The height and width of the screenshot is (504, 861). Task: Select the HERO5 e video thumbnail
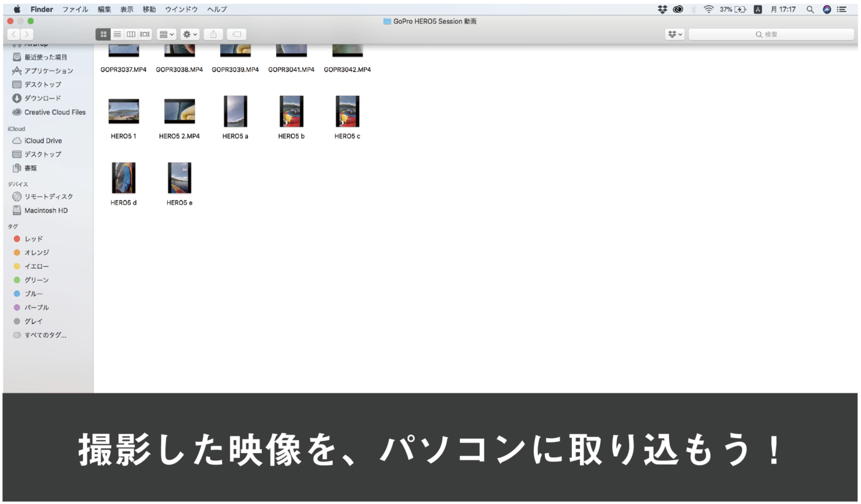point(180,178)
